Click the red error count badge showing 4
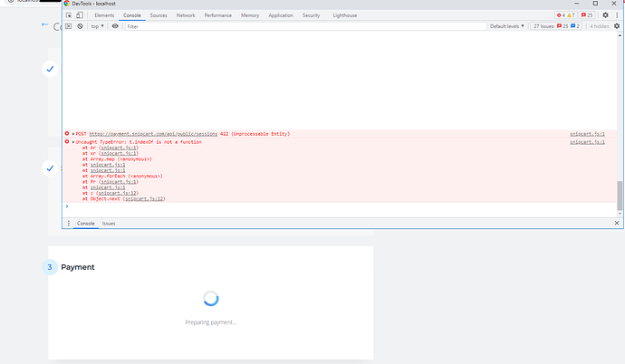 tap(561, 15)
